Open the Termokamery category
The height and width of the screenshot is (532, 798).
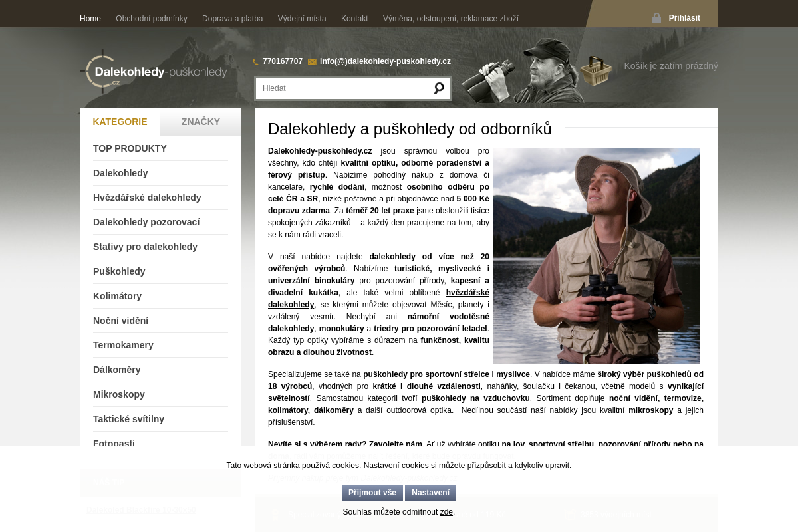[x=123, y=345]
